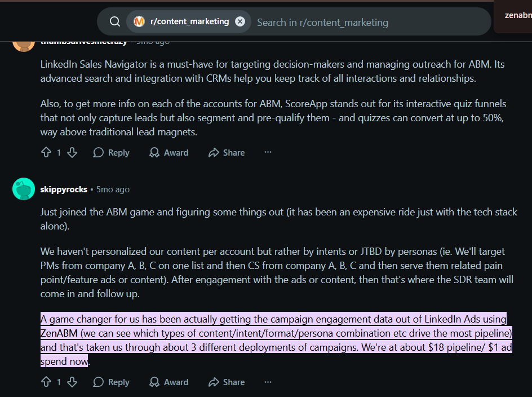Reply to the skippyrocks comment
This screenshot has height=397, width=532.
pyautogui.click(x=112, y=382)
